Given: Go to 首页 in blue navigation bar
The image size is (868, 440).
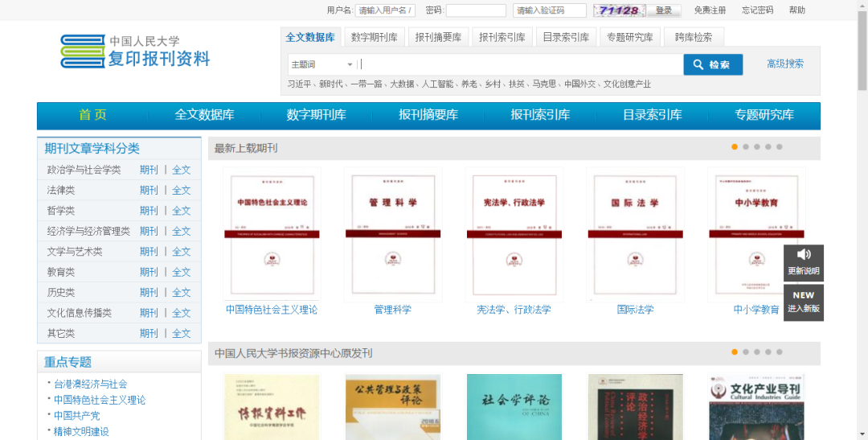Looking at the screenshot, I should point(92,115).
